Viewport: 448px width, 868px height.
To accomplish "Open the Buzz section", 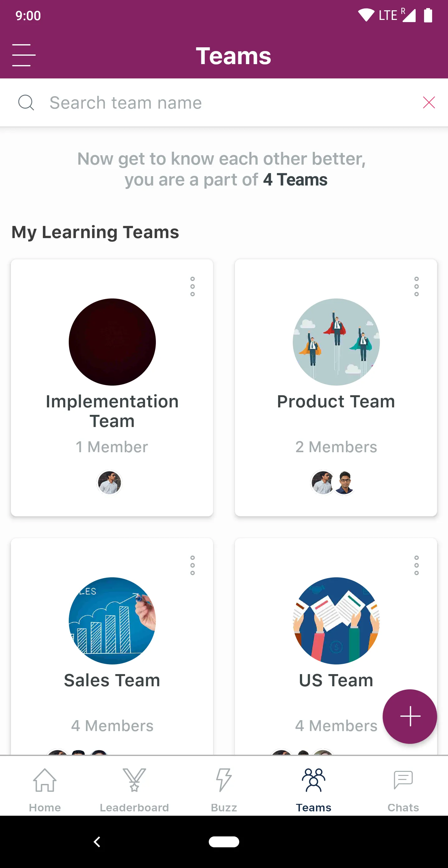I will (224, 788).
